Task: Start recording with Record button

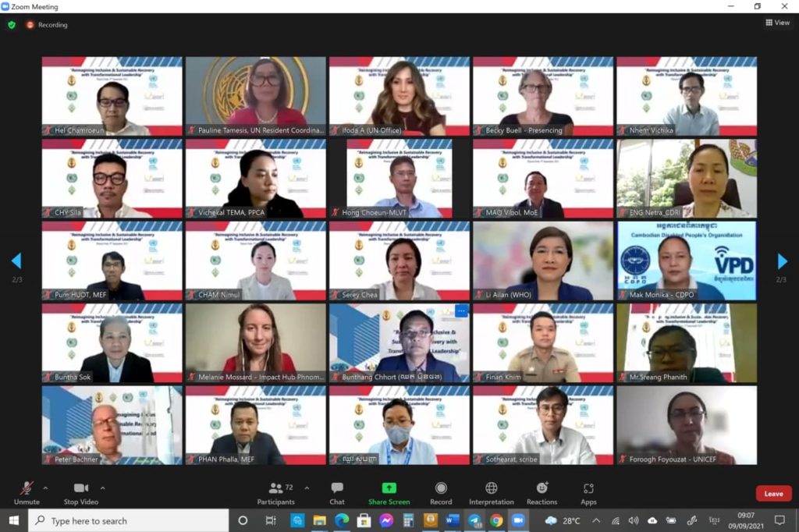Action: [x=441, y=493]
